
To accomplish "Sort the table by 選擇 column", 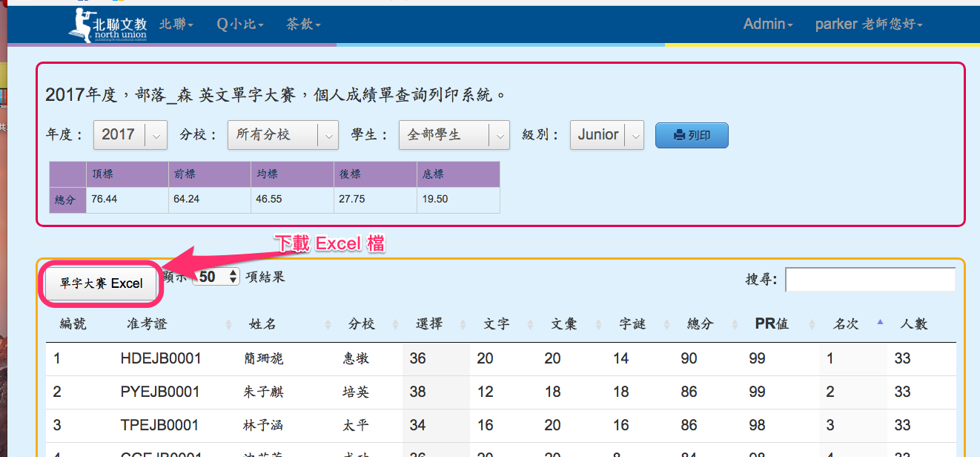I will [429, 324].
